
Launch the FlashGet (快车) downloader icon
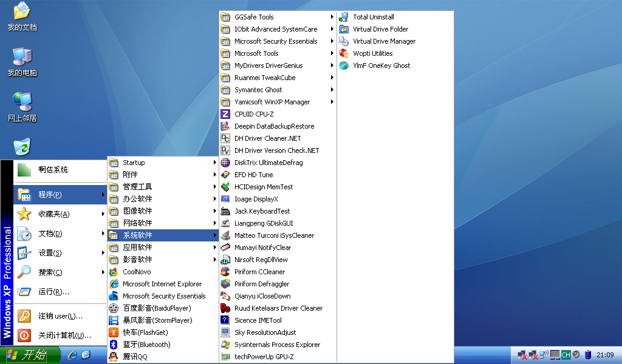pyautogui.click(x=114, y=332)
